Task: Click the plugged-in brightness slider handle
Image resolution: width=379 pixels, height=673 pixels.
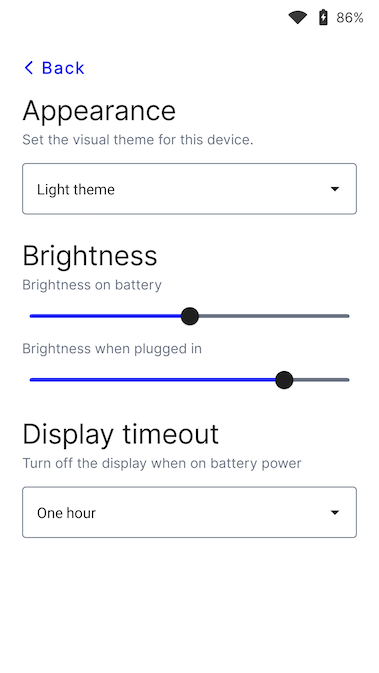Action: pyautogui.click(x=284, y=380)
